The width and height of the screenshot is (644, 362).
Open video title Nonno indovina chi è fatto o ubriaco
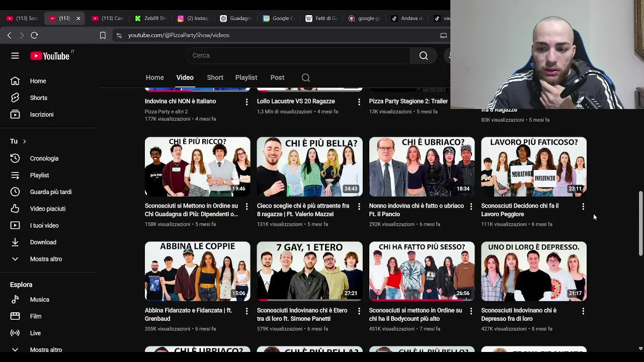tap(417, 210)
